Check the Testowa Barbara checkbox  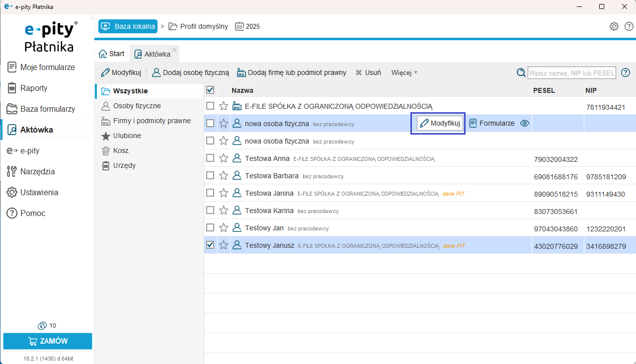210,175
